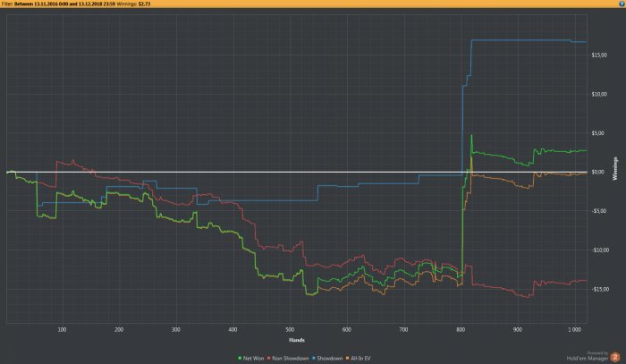Screen dimensions: 626x364
Task: Click the Hands axis title
Action: click(297, 340)
